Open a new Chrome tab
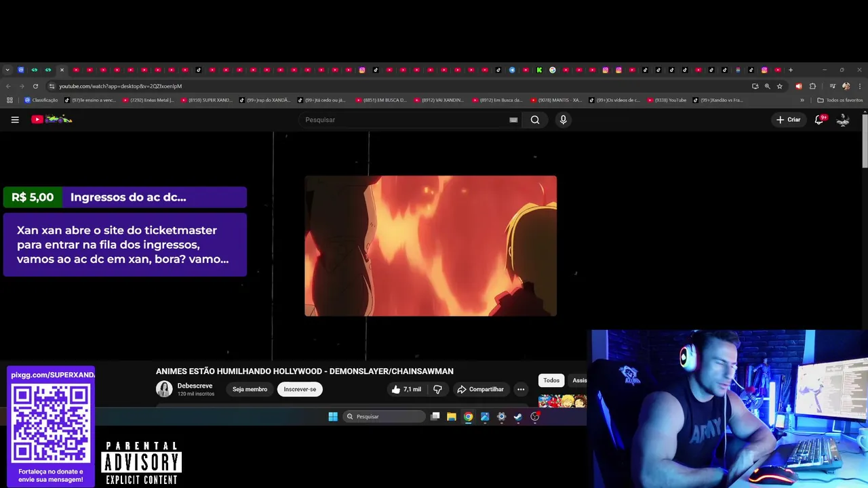The image size is (868, 488). 791,70
